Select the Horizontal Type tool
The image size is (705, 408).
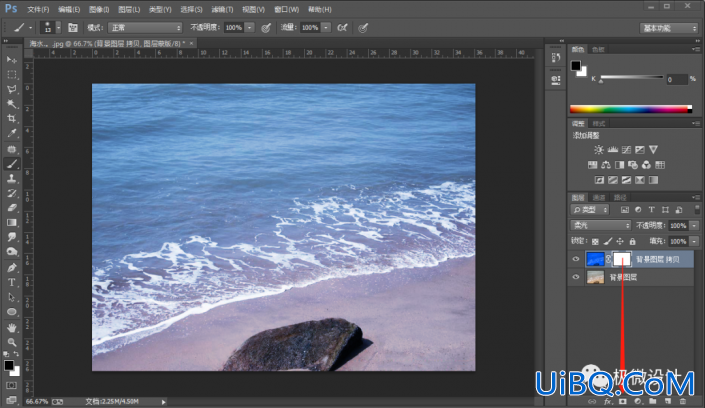[12, 282]
